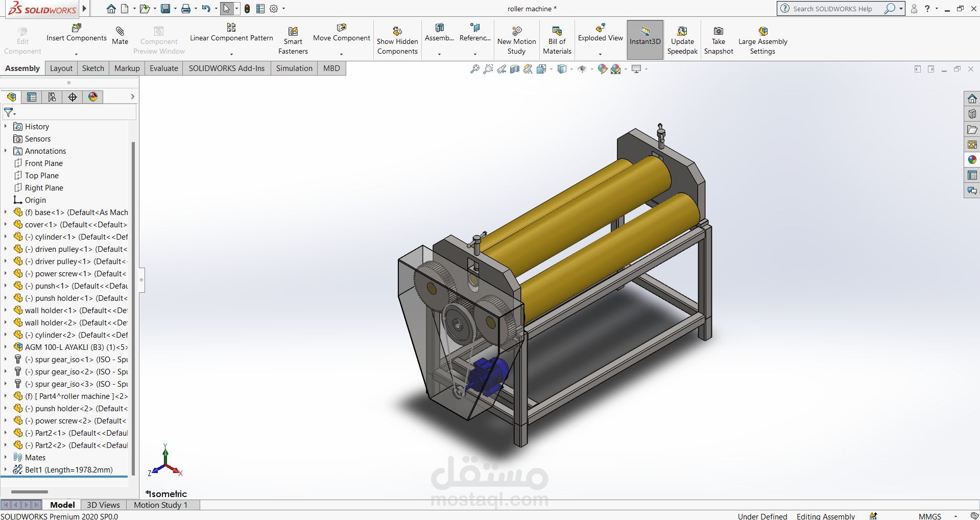980x520 pixels.
Task: Select the Mate tool
Action: pos(120,36)
